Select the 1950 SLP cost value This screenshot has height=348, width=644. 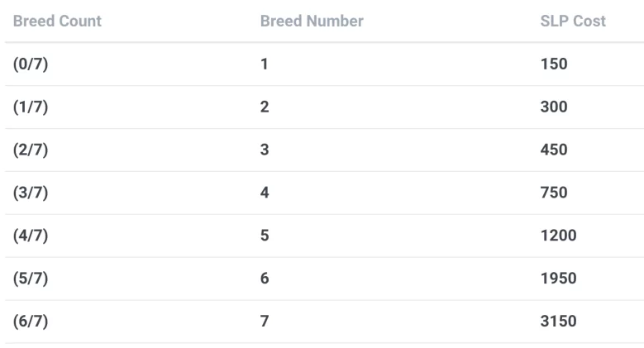coord(558,279)
